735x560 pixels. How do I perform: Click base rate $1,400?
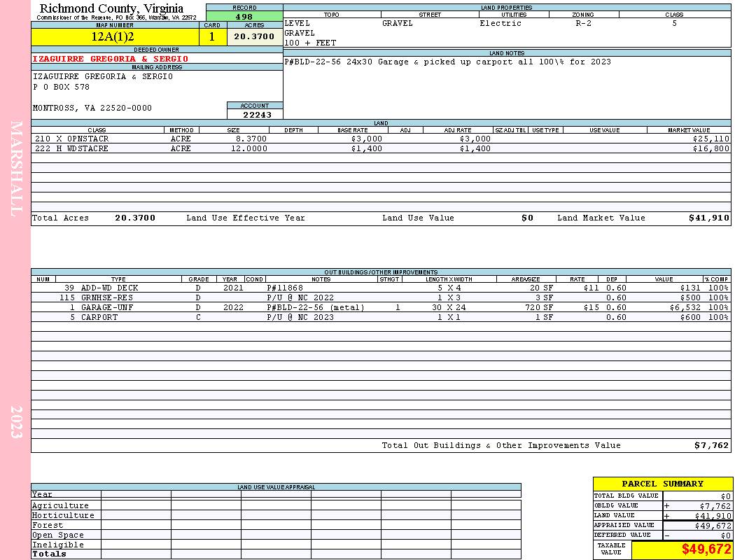pos(366,148)
